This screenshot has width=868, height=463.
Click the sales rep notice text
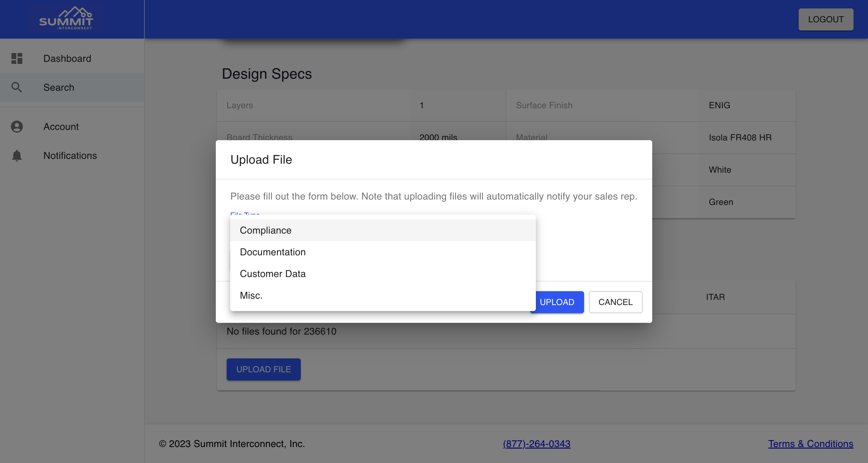[434, 196]
